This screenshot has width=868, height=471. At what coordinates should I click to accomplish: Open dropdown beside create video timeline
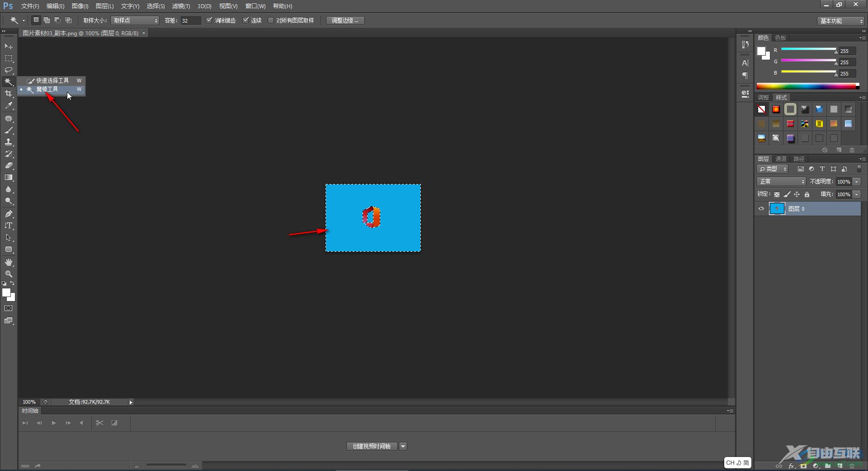[403, 446]
